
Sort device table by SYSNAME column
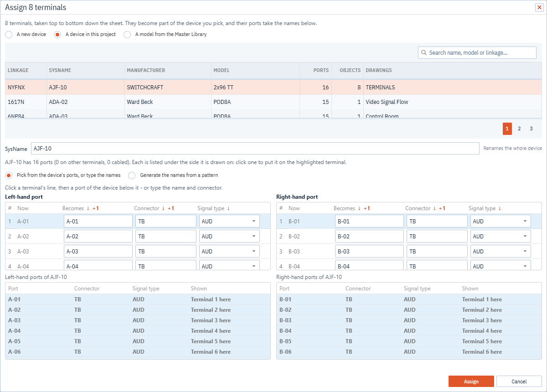[x=85, y=71]
